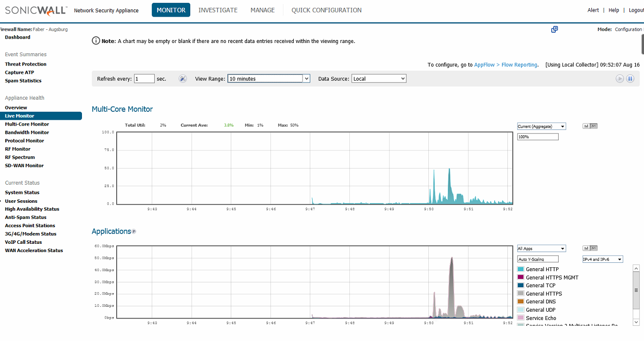644x341 pixels.
Task: Open SD-WAN Monitor in the sidebar
Action: tap(24, 166)
